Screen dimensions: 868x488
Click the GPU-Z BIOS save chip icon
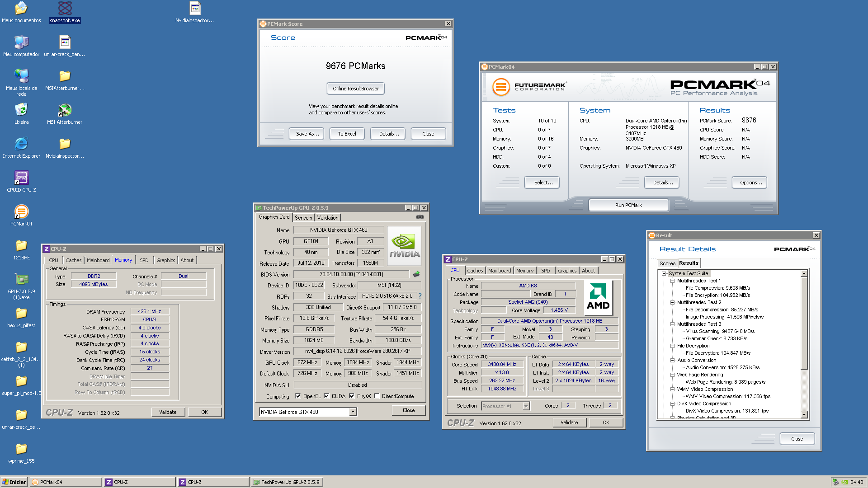(416, 274)
